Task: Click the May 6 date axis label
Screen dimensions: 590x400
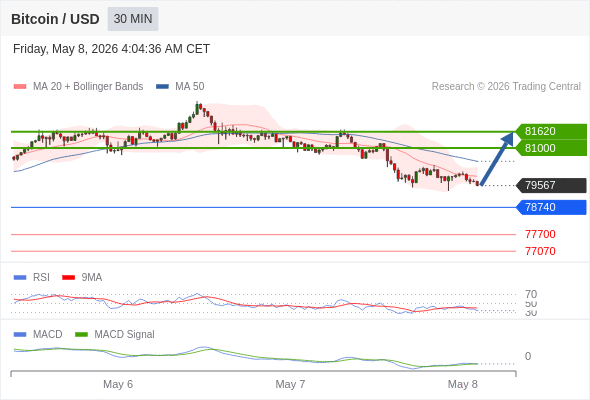Action: pyautogui.click(x=118, y=384)
